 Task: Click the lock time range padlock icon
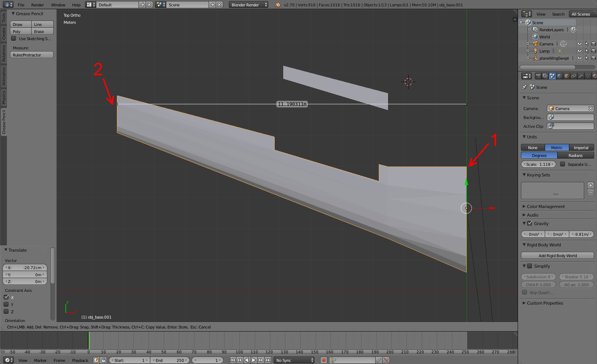pos(103,360)
